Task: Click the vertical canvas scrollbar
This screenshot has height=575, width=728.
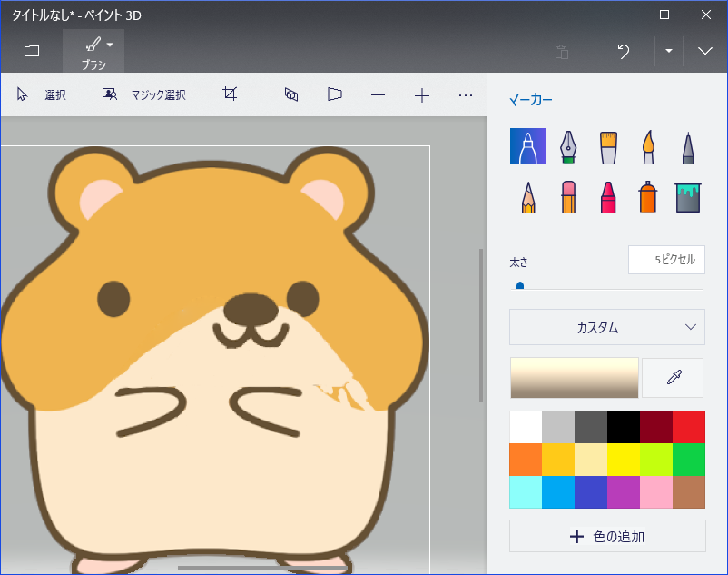Action: pyautogui.click(x=481, y=325)
